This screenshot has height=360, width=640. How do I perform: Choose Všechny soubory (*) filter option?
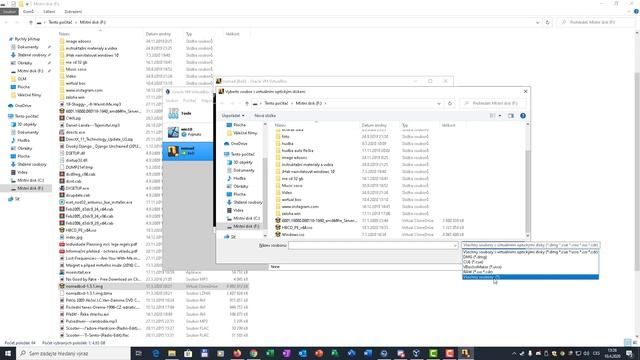[x=530, y=277]
